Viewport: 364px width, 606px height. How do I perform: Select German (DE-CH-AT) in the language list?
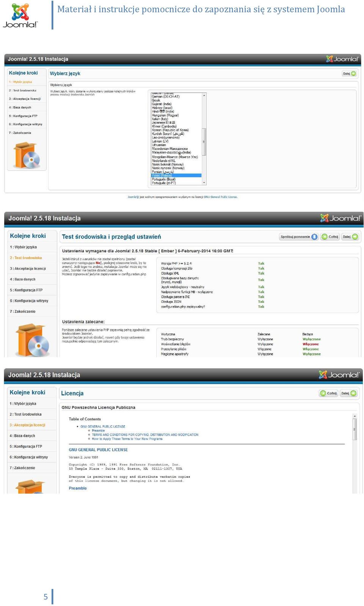tap(166, 97)
